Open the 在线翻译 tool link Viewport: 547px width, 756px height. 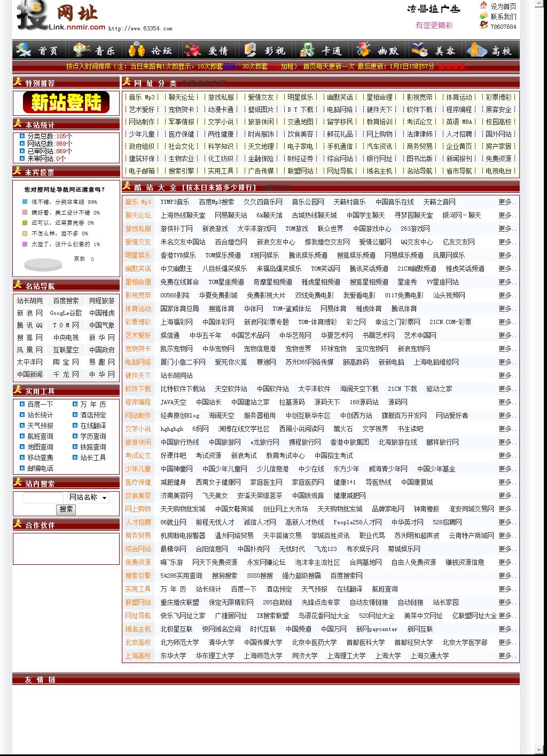(93, 426)
